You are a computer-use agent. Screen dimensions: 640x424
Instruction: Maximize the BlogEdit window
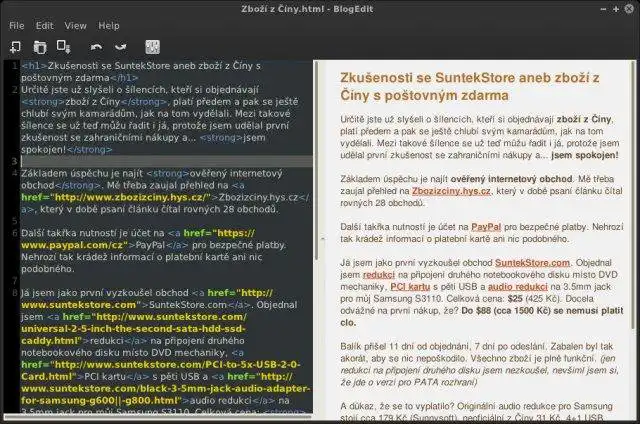(616, 9)
